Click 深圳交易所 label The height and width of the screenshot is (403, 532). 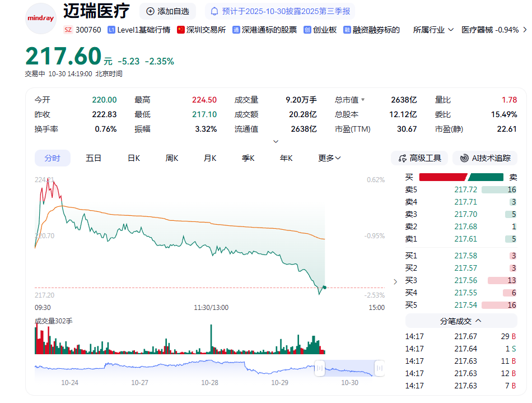tap(206, 30)
